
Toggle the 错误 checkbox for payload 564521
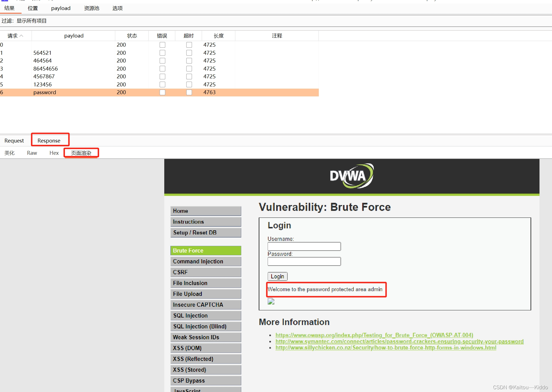(162, 53)
